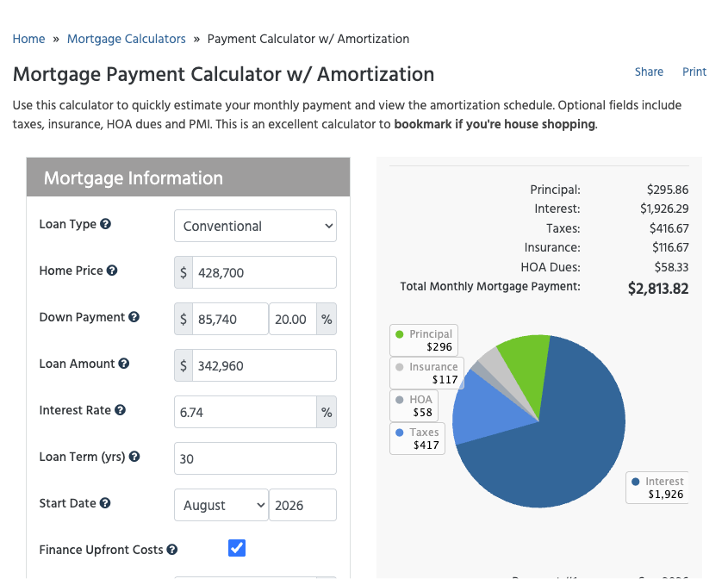Click the Loan Amount help icon
Screen dimensions: 728x579
click(123, 363)
